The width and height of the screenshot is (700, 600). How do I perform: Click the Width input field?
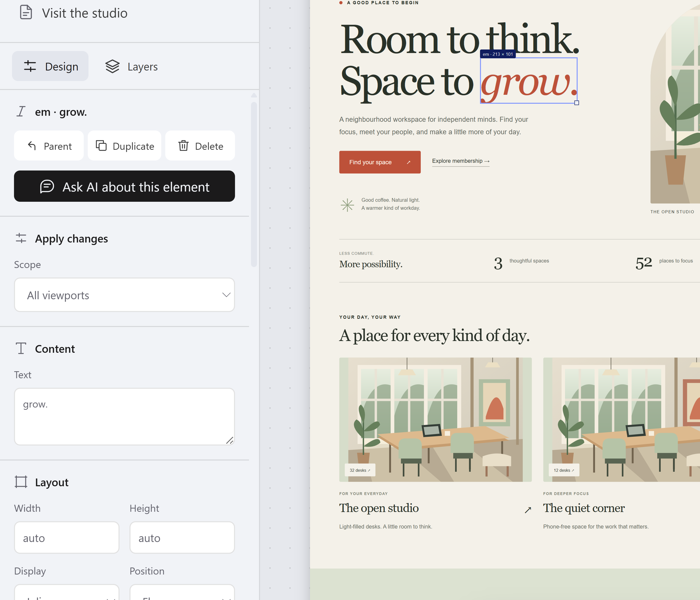66,537
